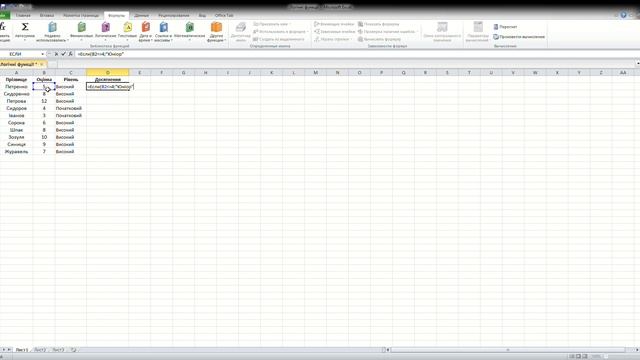Open Lookup and Reference functions icon
Screen dimensions: 640x360
pos(164,27)
